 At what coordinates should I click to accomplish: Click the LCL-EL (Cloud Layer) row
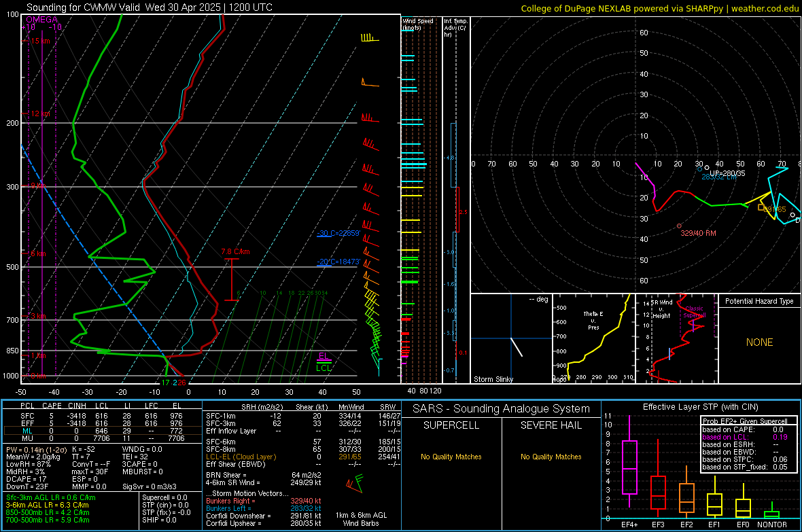click(x=303, y=457)
